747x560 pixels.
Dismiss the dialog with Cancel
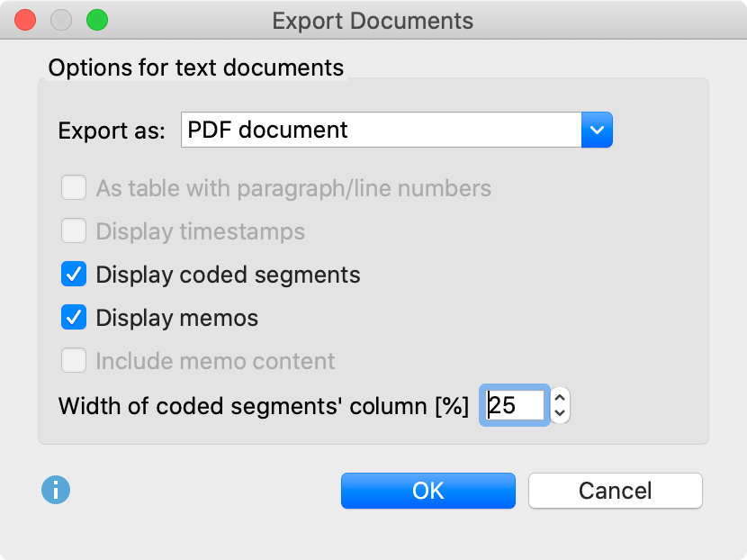tap(615, 491)
